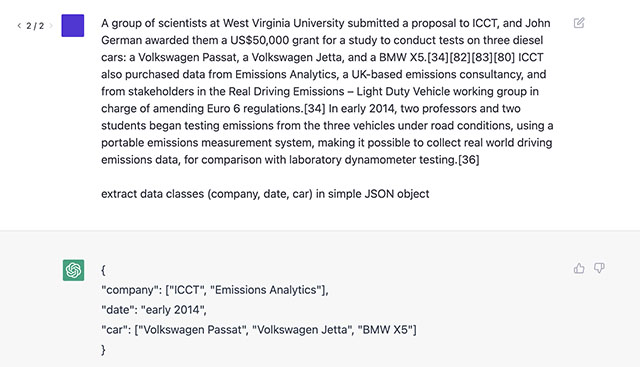640x367 pixels.
Task: Click the closing brace of JSON response
Action: click(103, 349)
